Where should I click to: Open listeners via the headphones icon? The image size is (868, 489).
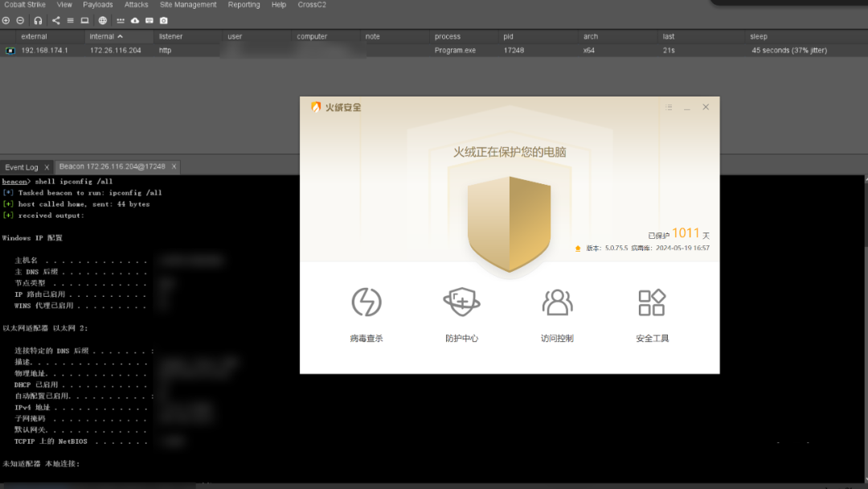coord(38,20)
